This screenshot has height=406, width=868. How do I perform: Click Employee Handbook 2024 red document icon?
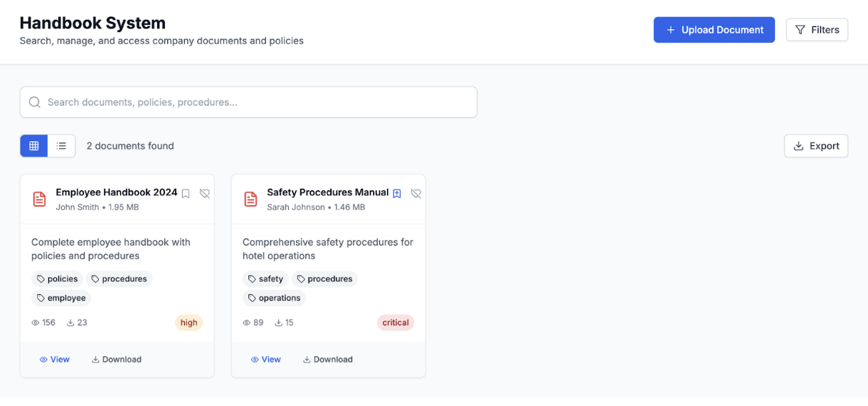coord(40,199)
